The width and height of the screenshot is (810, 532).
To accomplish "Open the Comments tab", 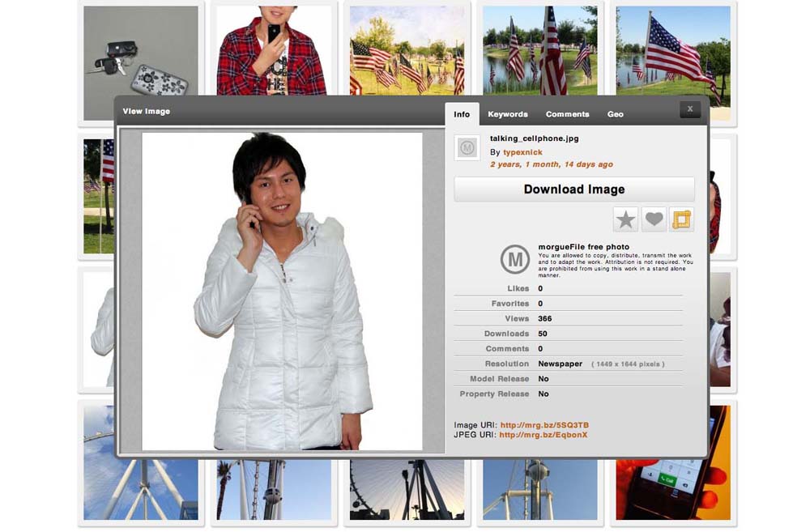I will [567, 114].
